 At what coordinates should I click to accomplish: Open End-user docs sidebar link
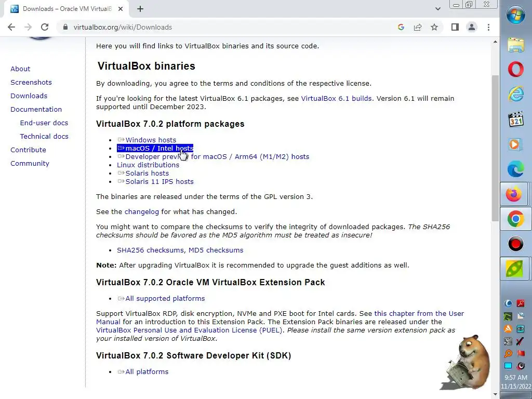pos(44,123)
